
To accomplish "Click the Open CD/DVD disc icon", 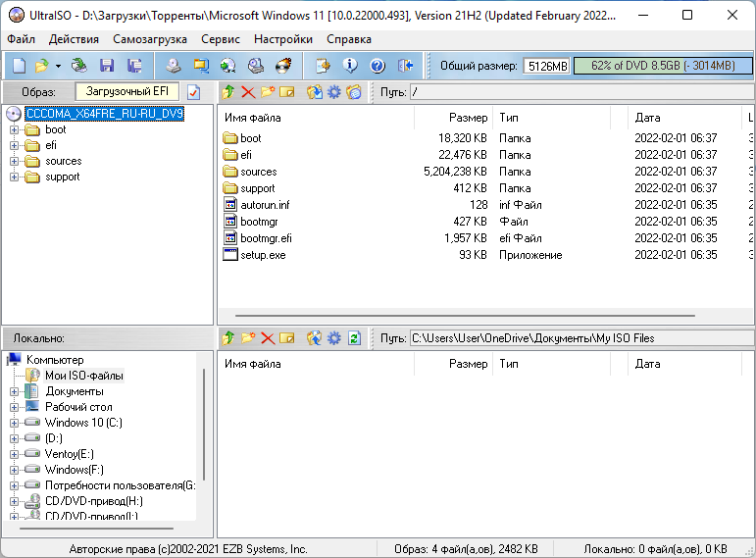I will click(79, 66).
